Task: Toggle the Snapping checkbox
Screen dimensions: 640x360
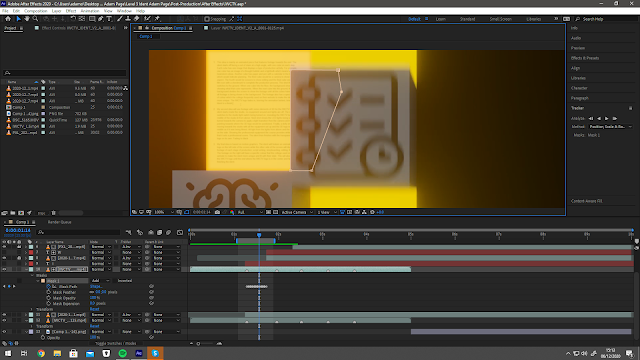Action: point(207,19)
